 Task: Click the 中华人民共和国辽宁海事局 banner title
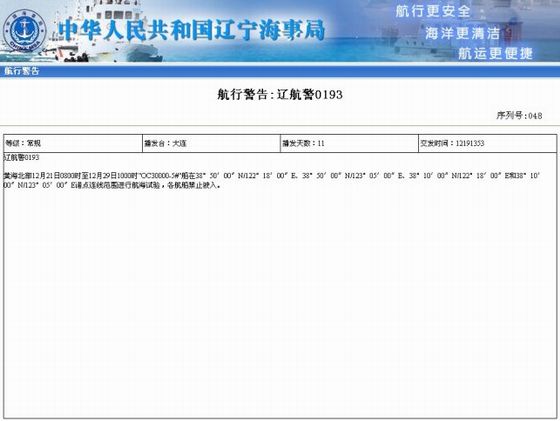click(192, 30)
